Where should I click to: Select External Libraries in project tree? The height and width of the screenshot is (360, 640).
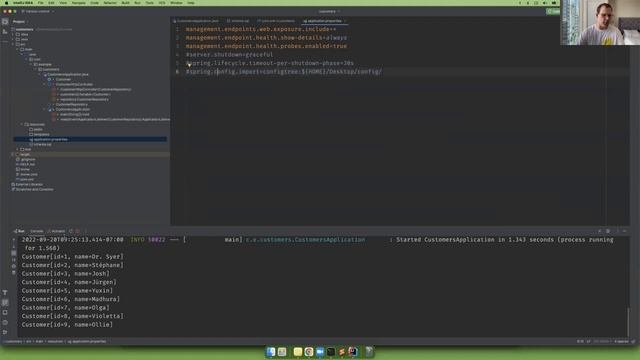[27, 184]
